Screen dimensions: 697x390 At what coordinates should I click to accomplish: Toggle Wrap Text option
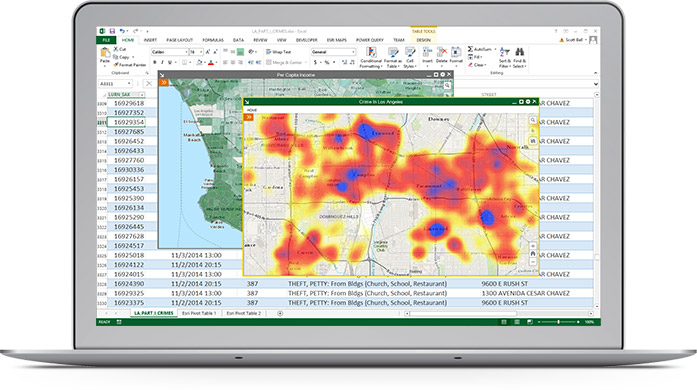pos(278,52)
